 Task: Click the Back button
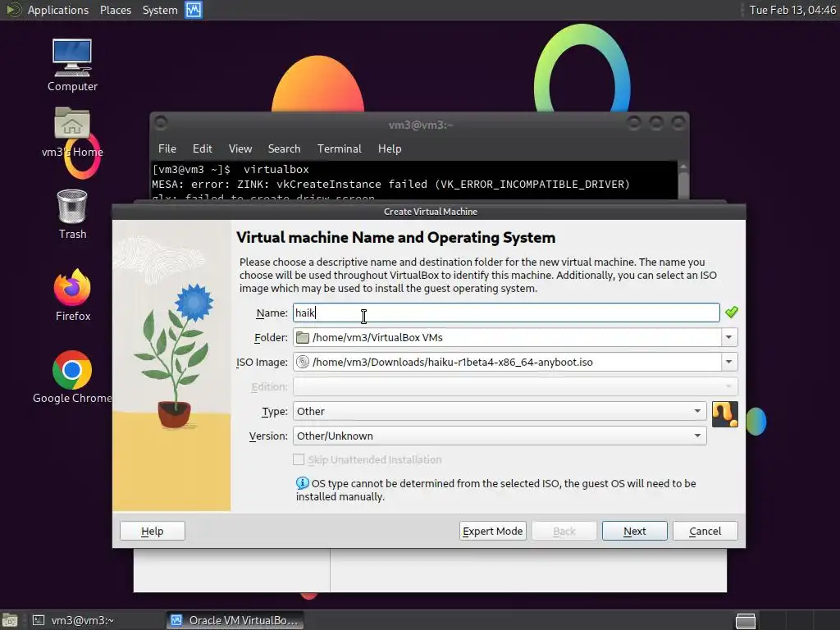click(564, 531)
